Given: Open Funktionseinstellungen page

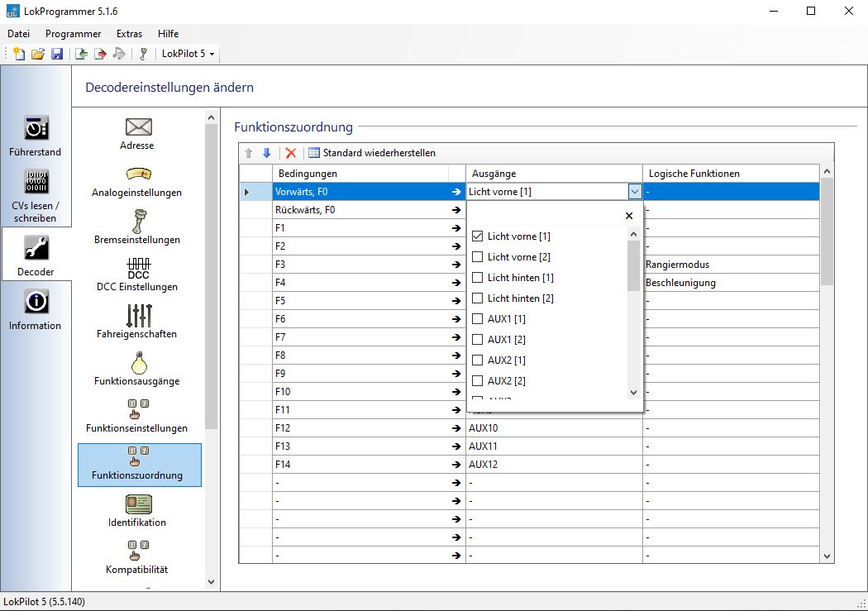Looking at the screenshot, I should 137,416.
